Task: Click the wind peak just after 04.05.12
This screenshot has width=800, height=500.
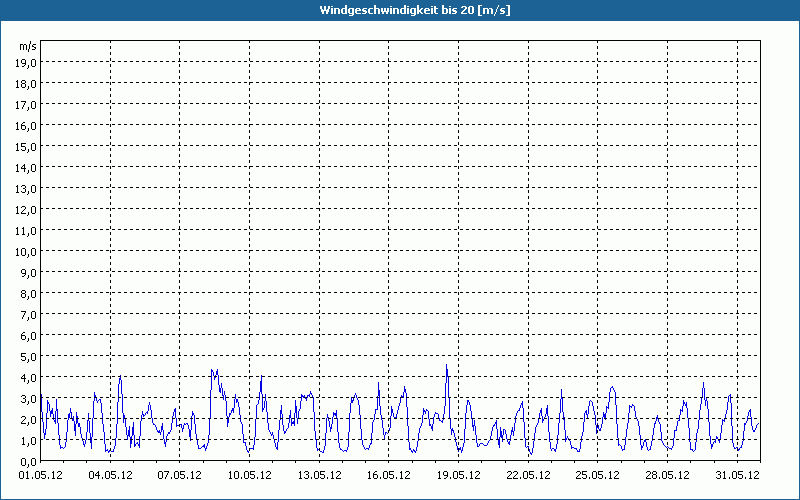Action: (x=120, y=377)
